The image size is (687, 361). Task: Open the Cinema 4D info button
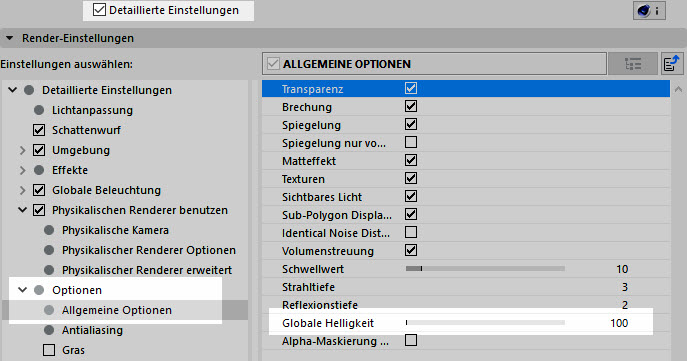[649, 11]
